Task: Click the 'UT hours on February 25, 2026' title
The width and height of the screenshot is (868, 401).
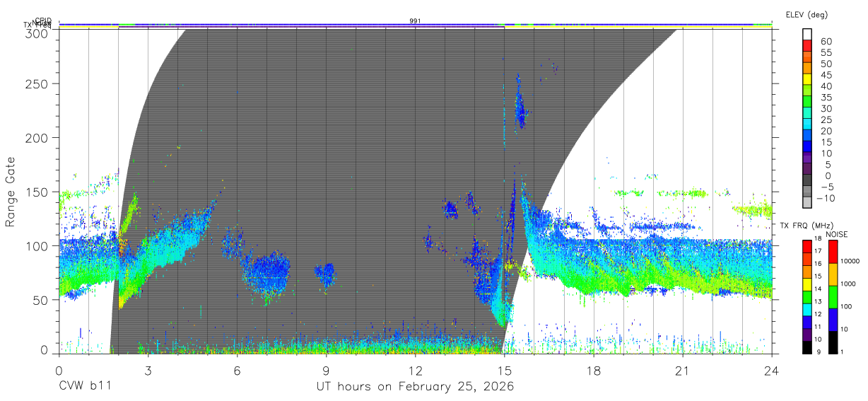Action: pos(415,387)
